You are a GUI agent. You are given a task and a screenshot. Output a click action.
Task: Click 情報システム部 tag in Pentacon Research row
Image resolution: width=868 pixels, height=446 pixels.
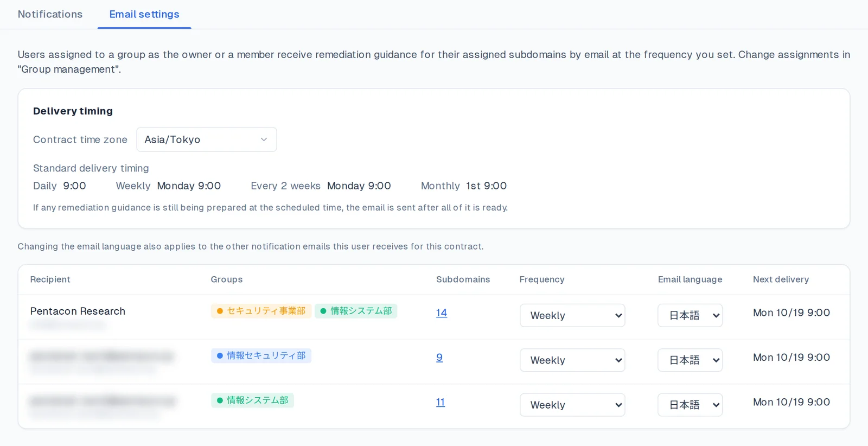coord(356,311)
